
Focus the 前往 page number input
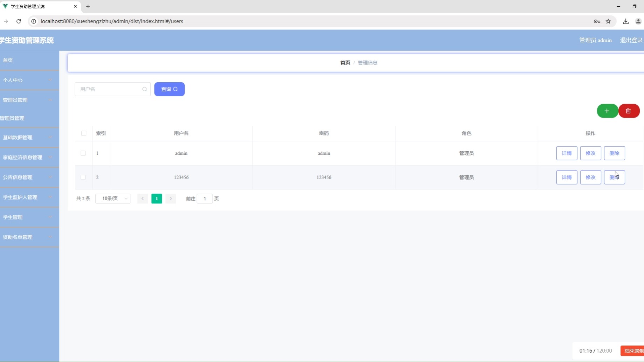[205, 199]
